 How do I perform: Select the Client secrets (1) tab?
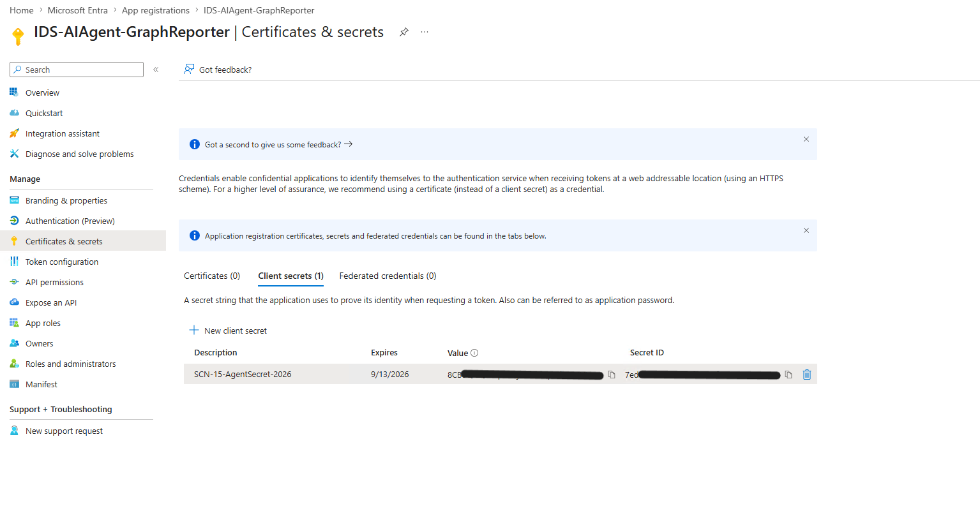pos(290,276)
